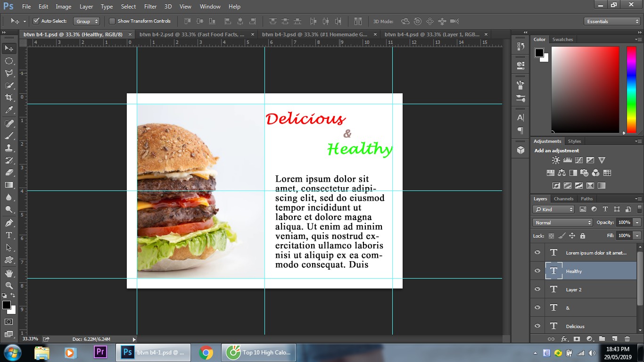Open Top 10 High Calo... taskbar button

point(260,352)
